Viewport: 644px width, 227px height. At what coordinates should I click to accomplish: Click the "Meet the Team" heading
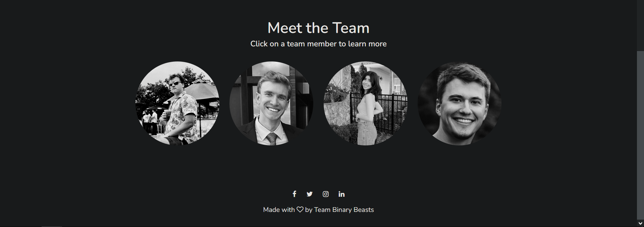pos(318,28)
